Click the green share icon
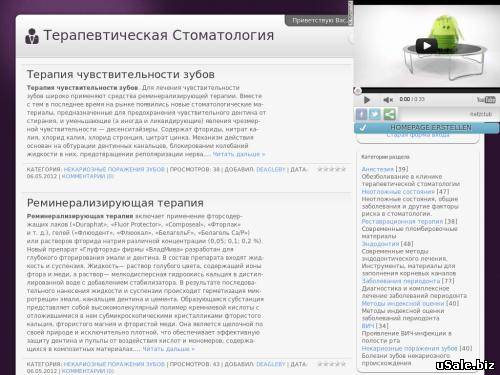The height and width of the screenshot is (375, 500). (389, 114)
